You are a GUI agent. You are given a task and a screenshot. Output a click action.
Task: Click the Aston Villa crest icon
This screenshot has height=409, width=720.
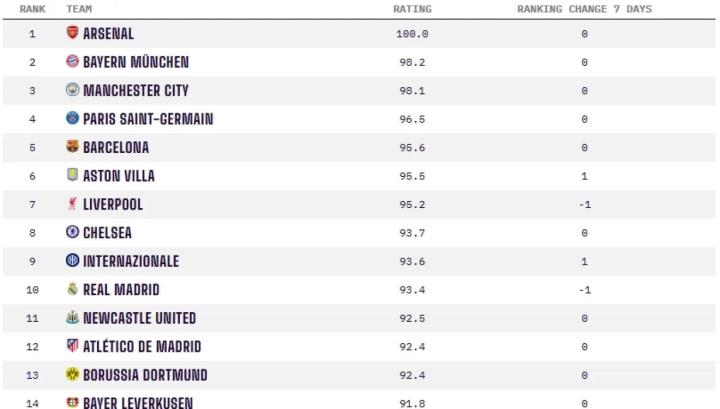(x=72, y=176)
